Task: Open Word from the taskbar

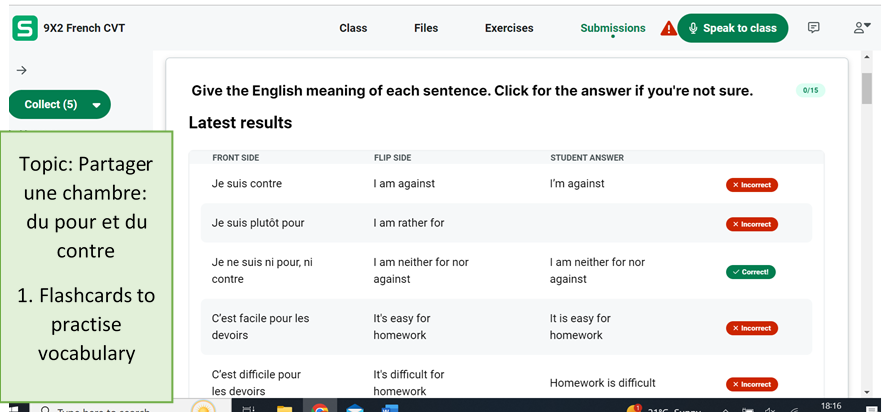Action: (x=390, y=409)
